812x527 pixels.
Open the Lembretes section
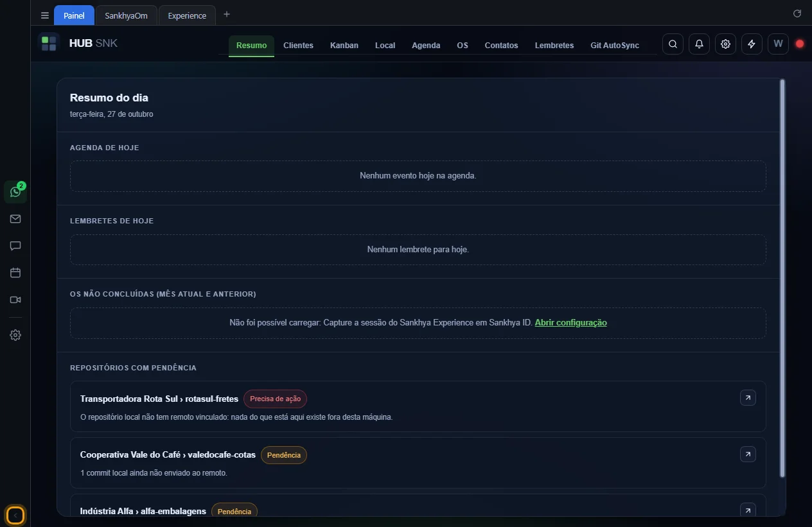coord(554,46)
